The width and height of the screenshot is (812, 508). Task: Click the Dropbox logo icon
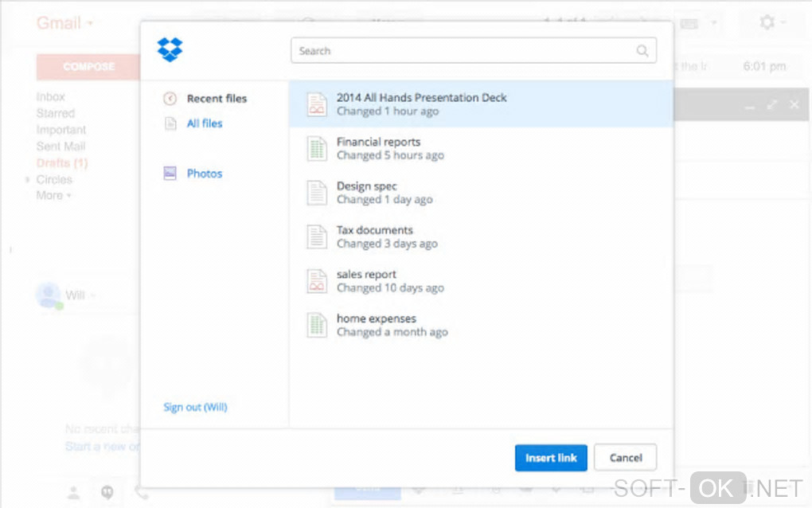(x=170, y=49)
